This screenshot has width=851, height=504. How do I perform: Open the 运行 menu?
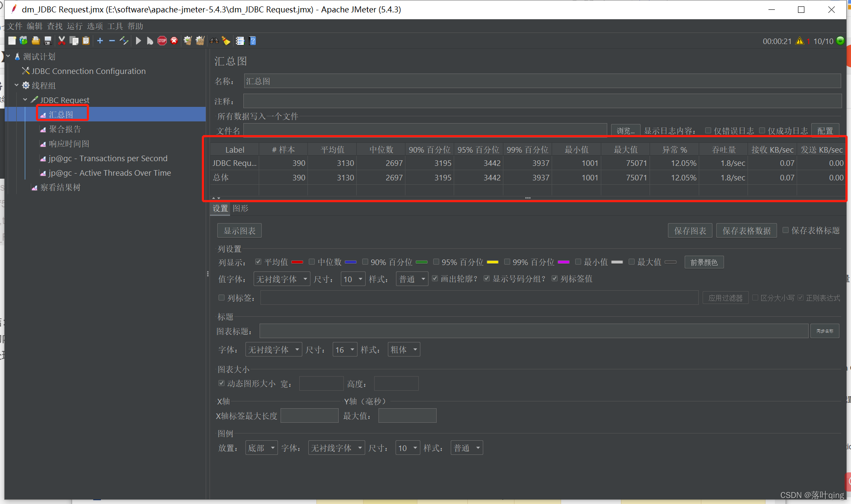coord(74,26)
